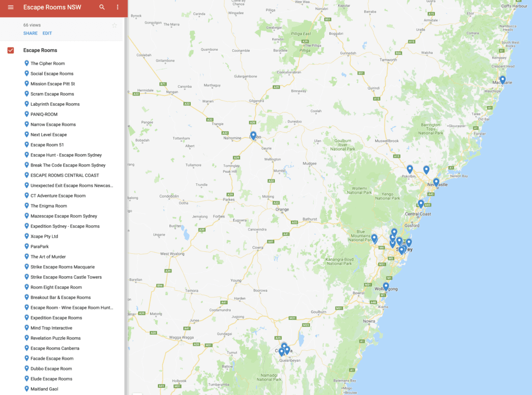Click map pin between Pokolbin and Newcastle
Image resolution: width=532 pixels, height=395 pixels.
click(x=426, y=170)
